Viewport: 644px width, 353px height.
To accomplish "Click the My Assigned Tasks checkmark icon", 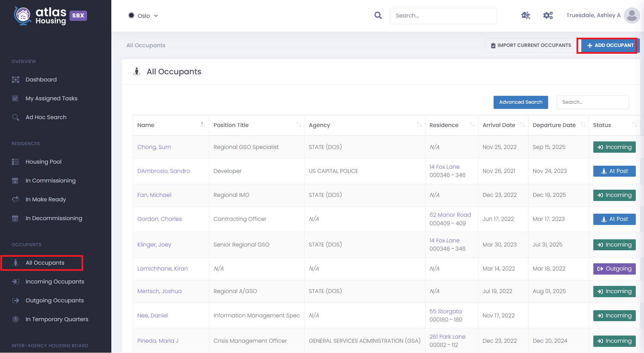I will tap(15, 98).
